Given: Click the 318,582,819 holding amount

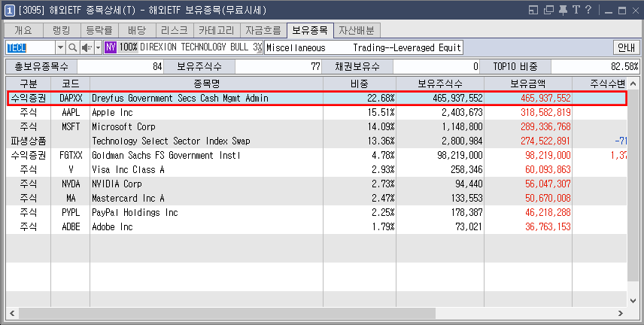Looking at the screenshot, I should point(528,113).
